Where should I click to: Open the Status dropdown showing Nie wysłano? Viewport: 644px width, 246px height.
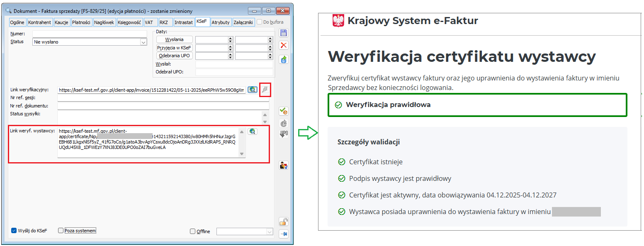pos(143,42)
